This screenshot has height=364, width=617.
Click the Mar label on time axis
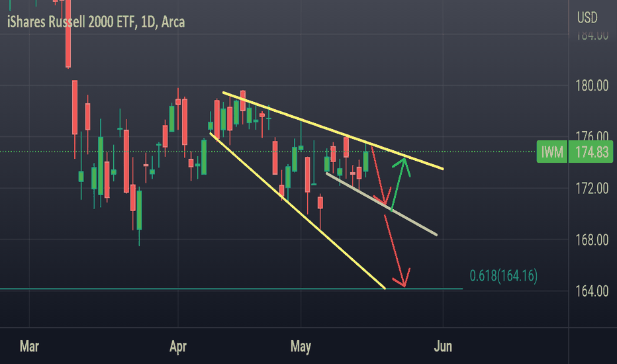30,347
